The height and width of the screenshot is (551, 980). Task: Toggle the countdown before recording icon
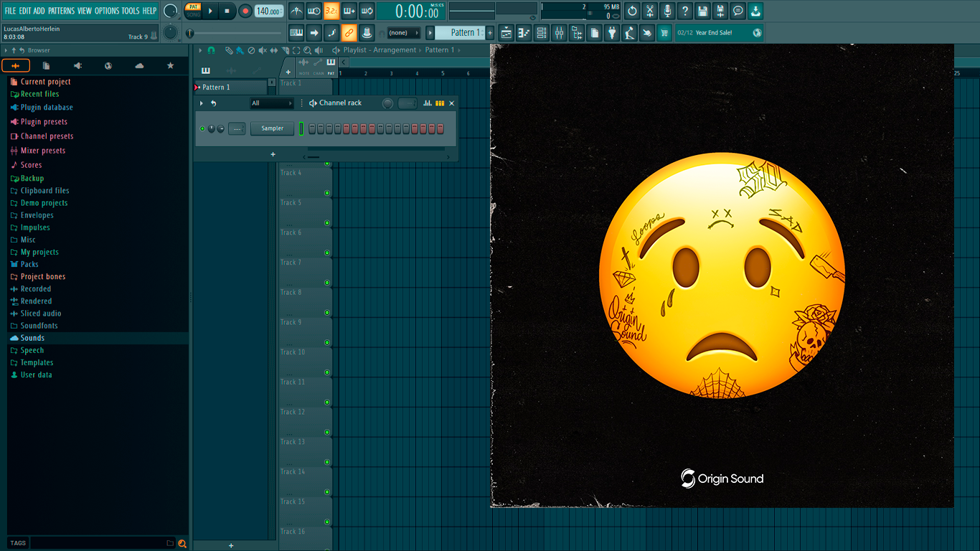click(331, 11)
